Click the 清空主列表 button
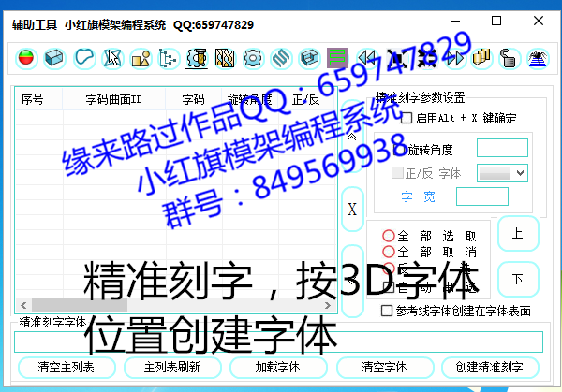The width and height of the screenshot is (562, 392). [67, 368]
